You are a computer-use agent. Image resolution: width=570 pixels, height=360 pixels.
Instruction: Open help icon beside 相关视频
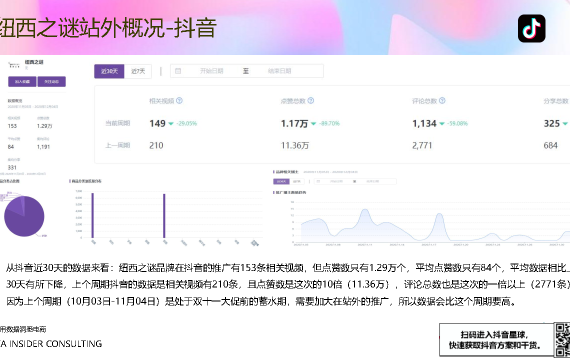coord(179,101)
